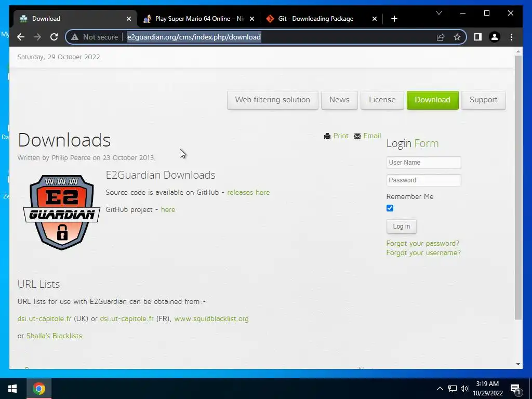
Task: Open GitHub project here link
Action: click(168, 210)
